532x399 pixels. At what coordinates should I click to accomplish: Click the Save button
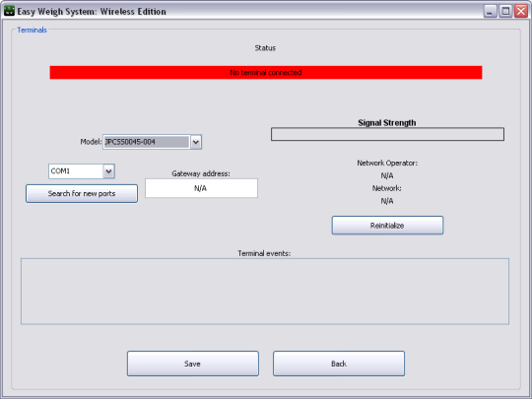click(x=193, y=364)
